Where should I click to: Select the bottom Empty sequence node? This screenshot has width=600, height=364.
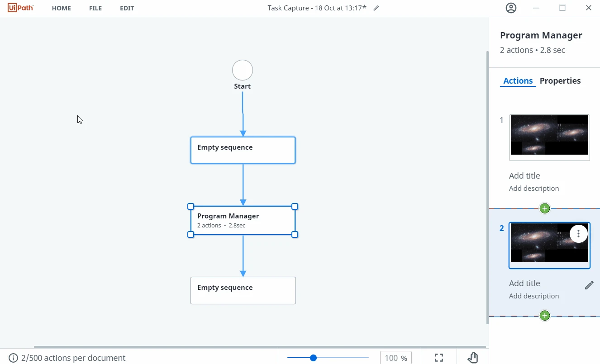pyautogui.click(x=243, y=290)
